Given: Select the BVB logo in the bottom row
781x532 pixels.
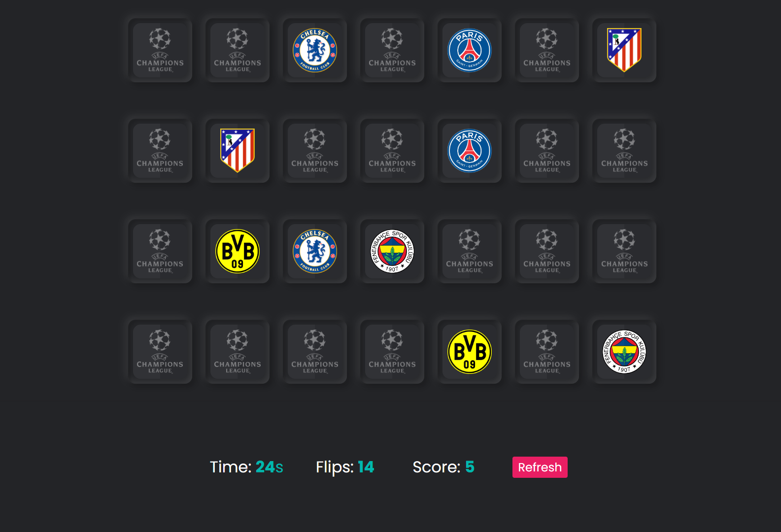Looking at the screenshot, I should click(x=469, y=351).
